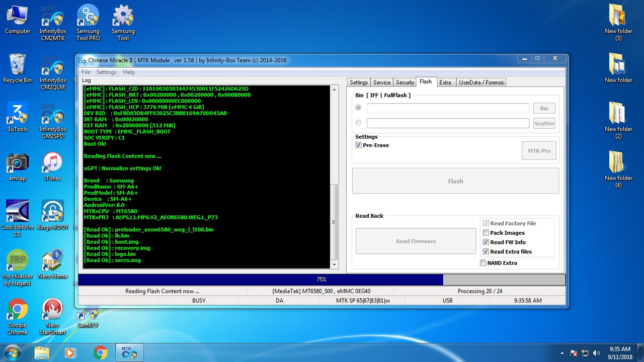Open the Help menu
644x362 pixels.
[x=129, y=72]
